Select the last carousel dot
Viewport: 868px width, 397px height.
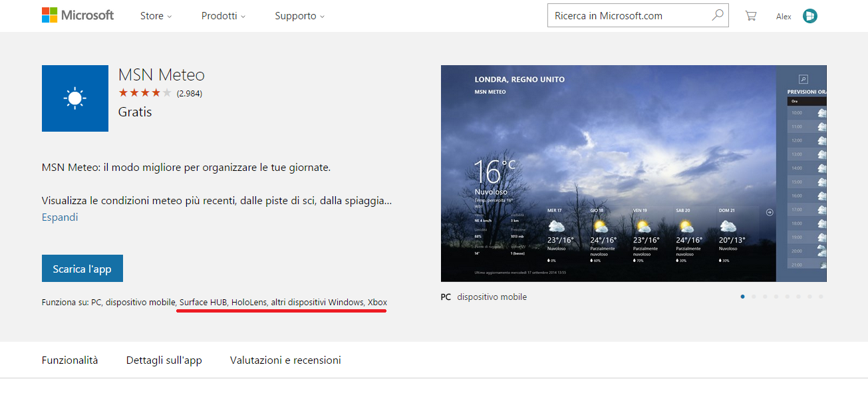coord(821,297)
